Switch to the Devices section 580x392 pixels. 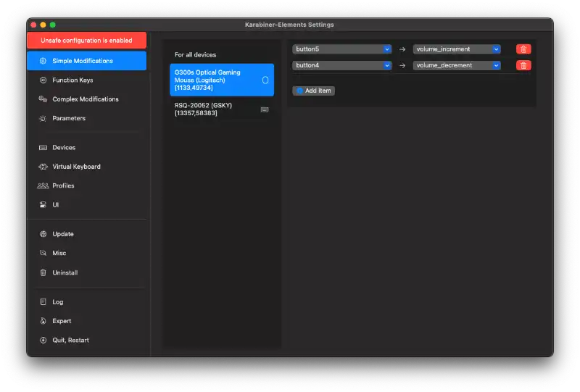[x=86, y=148]
